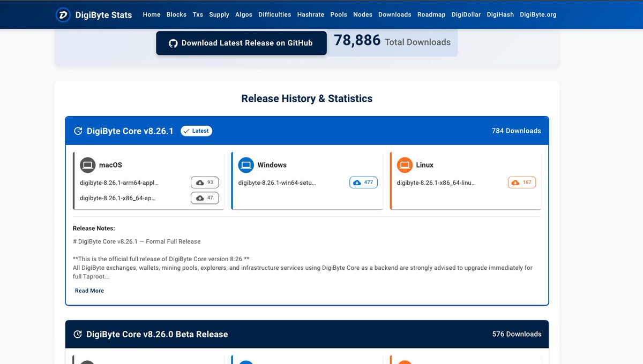Click the 784 Downloads counter

pyautogui.click(x=516, y=131)
